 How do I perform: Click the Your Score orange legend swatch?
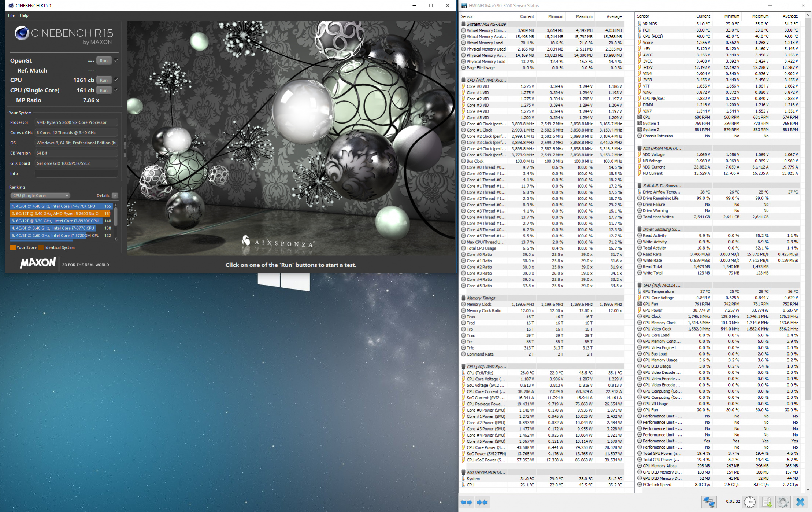[13, 247]
